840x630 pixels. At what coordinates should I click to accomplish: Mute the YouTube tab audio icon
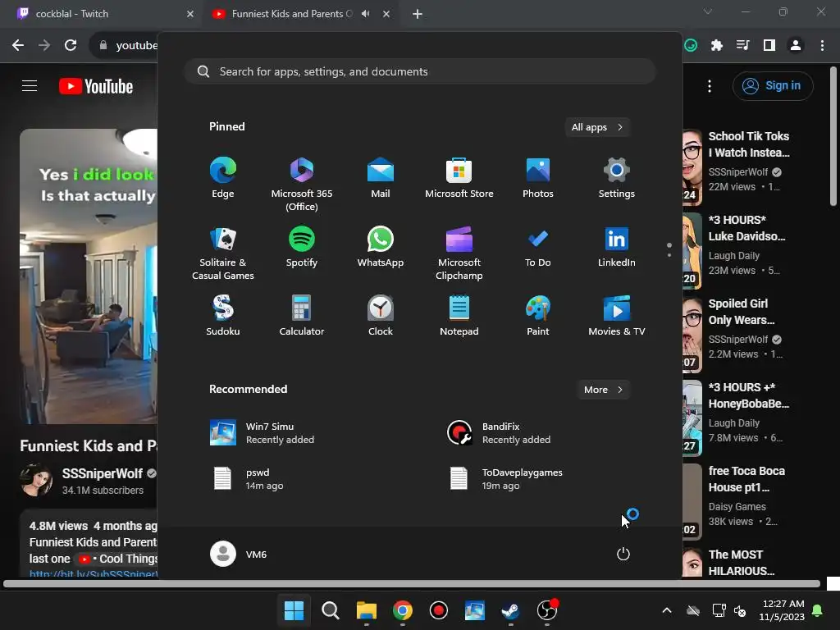click(x=365, y=14)
